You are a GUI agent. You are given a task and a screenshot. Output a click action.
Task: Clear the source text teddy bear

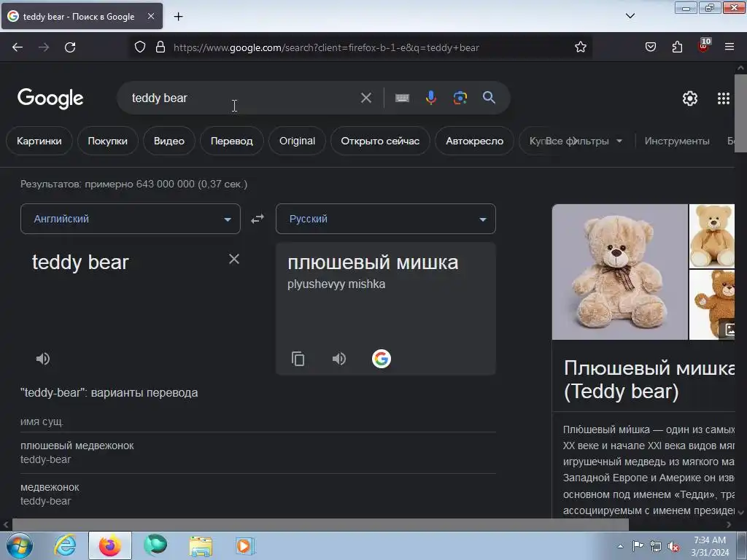[234, 259]
